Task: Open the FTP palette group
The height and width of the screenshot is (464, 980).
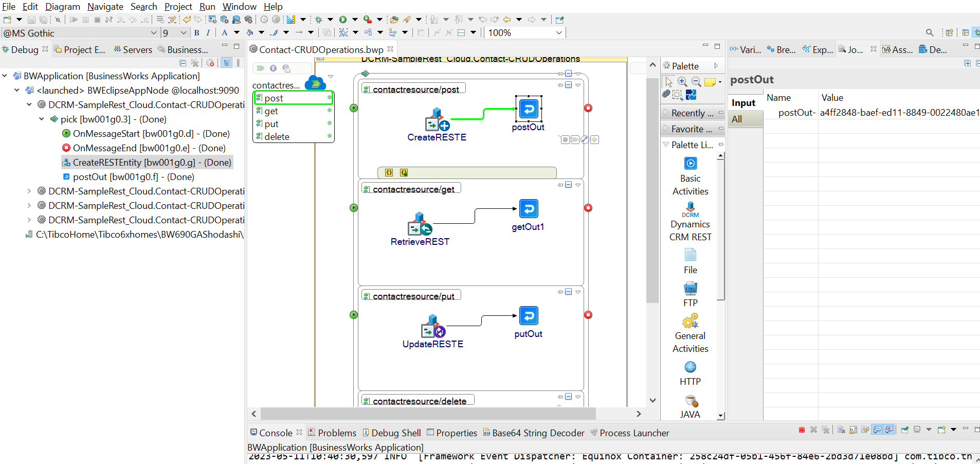Action: [690, 294]
